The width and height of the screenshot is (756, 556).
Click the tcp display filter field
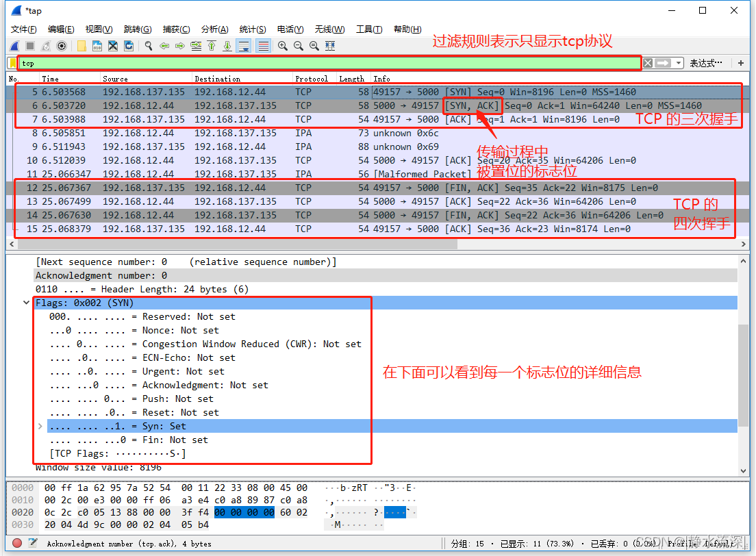pyautogui.click(x=329, y=63)
